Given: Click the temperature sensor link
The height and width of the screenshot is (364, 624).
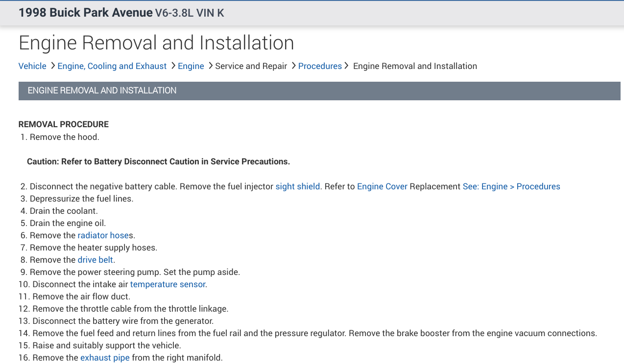Looking at the screenshot, I should tap(168, 284).
